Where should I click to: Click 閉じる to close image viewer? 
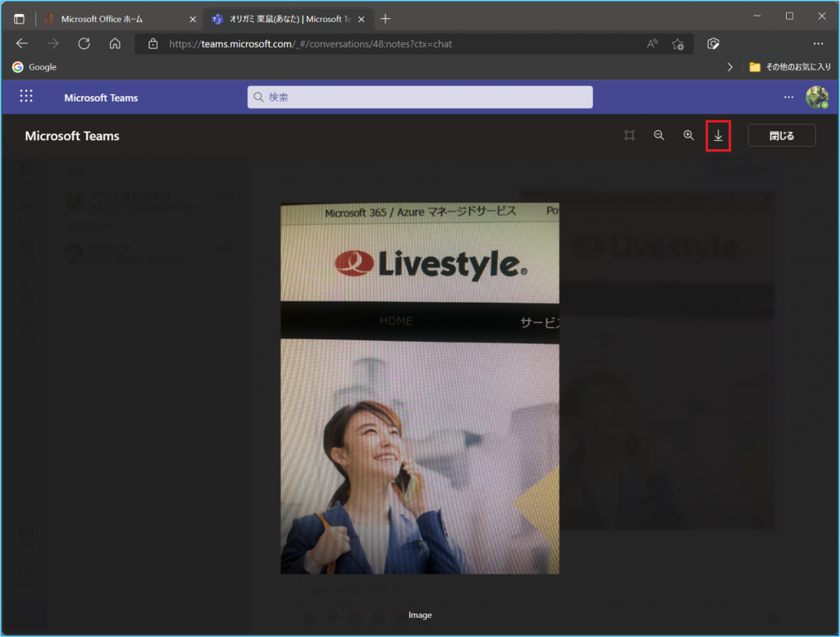781,135
